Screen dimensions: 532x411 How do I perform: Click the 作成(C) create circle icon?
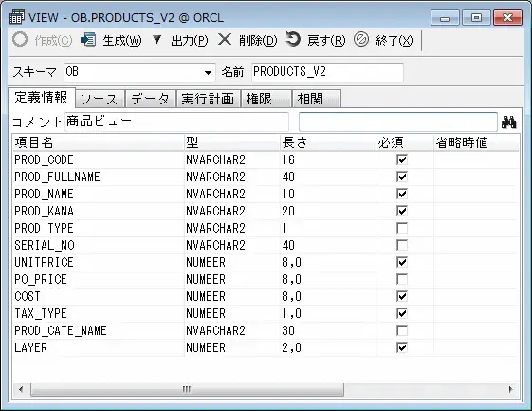point(20,40)
